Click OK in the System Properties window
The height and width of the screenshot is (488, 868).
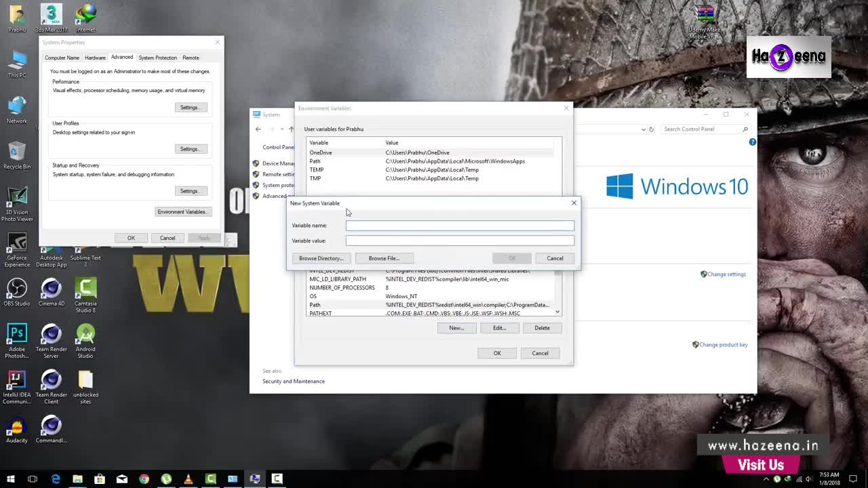pyautogui.click(x=131, y=238)
